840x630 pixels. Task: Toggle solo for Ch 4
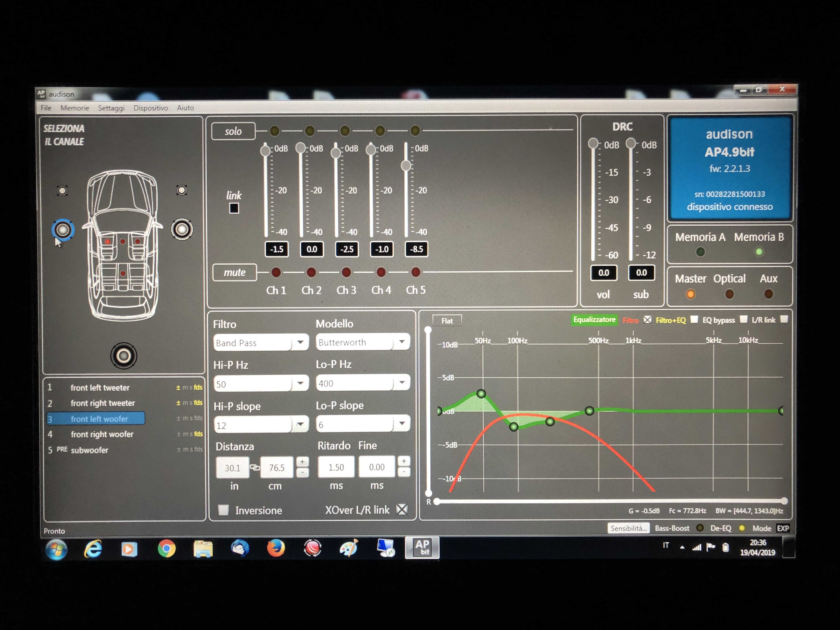[x=380, y=131]
